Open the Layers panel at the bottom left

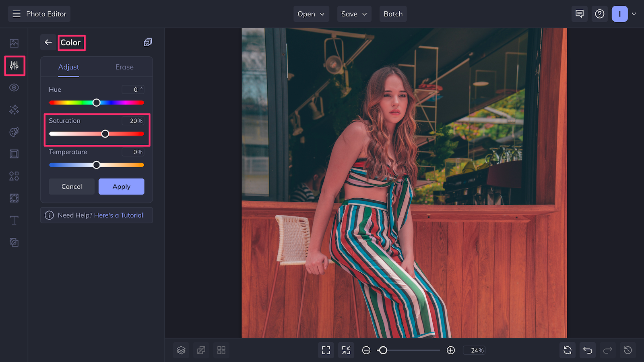point(181,350)
